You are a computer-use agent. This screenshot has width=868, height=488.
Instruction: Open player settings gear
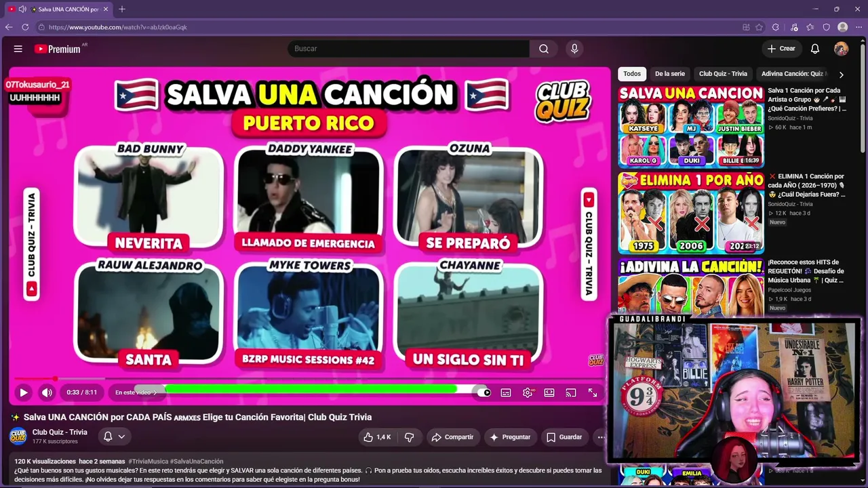click(x=528, y=392)
